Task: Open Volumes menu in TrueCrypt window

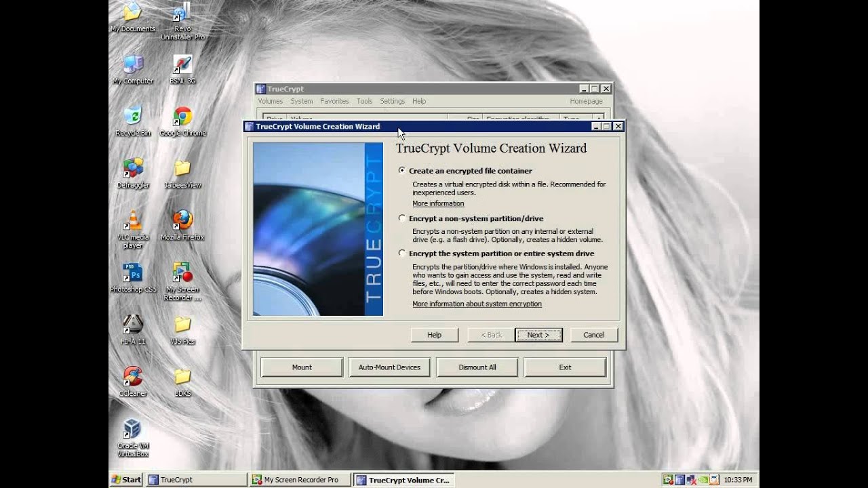Action: [271, 101]
